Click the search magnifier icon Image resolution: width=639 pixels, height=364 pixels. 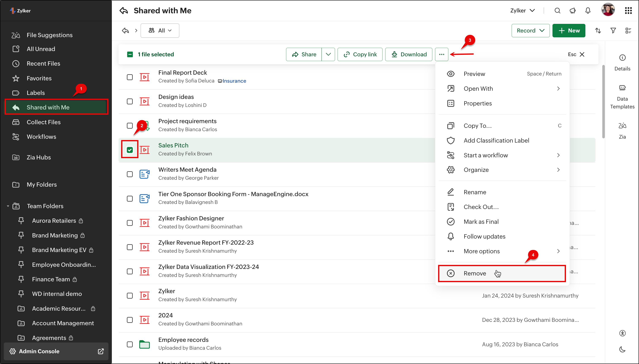(557, 11)
